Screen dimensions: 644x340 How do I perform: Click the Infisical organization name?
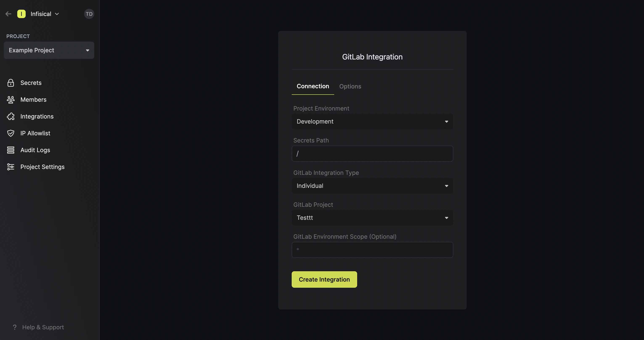(41, 14)
